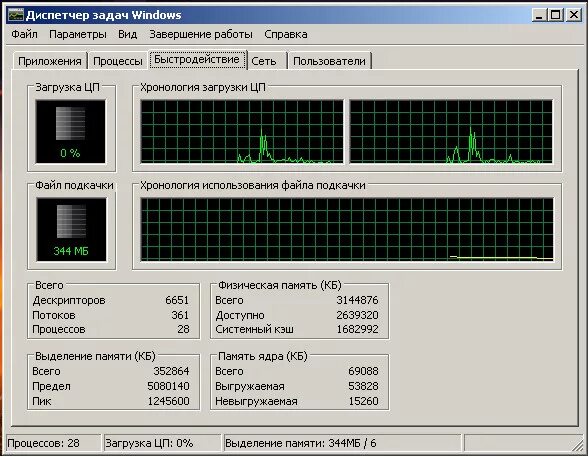Click the Пик value 1245600

click(x=168, y=401)
